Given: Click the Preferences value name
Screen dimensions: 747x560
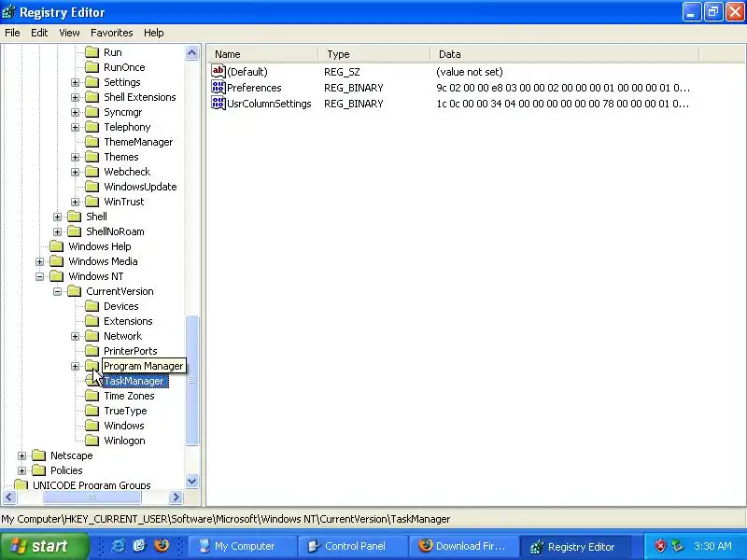Looking at the screenshot, I should pyautogui.click(x=254, y=88).
